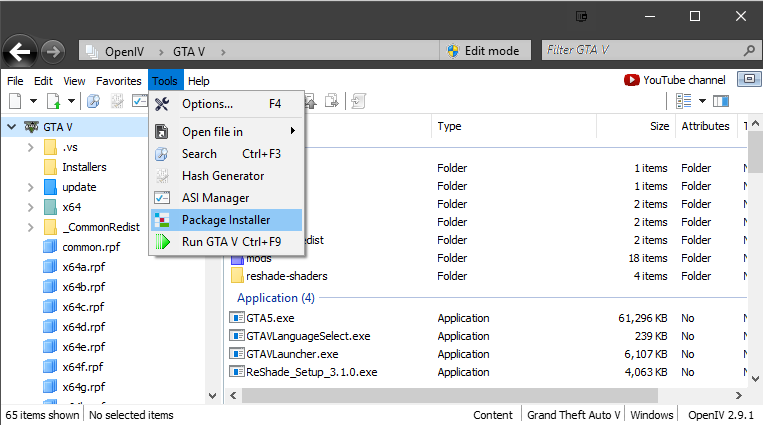Select GTA5.exe in the file list
This screenshot has width=763, height=425.
coord(270,318)
